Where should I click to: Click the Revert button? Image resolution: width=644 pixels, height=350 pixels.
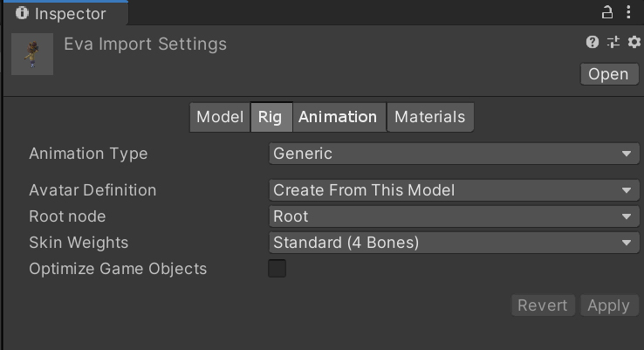point(542,305)
